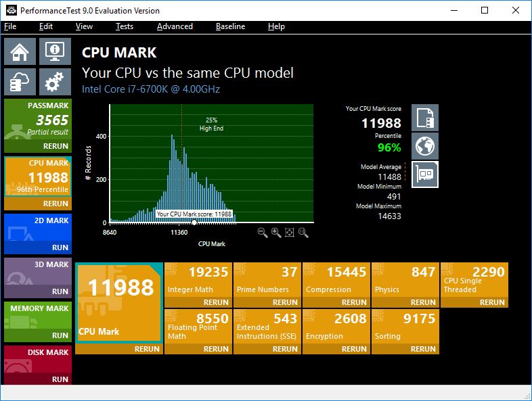Go to the Home screen icon
This screenshot has height=401, width=532.
coord(20,51)
